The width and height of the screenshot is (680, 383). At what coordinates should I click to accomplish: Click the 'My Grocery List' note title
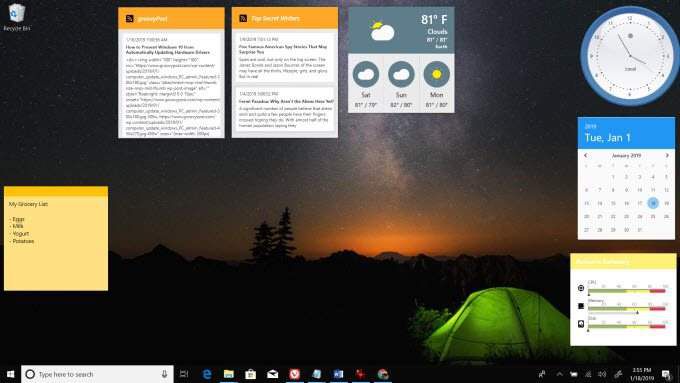pos(28,204)
